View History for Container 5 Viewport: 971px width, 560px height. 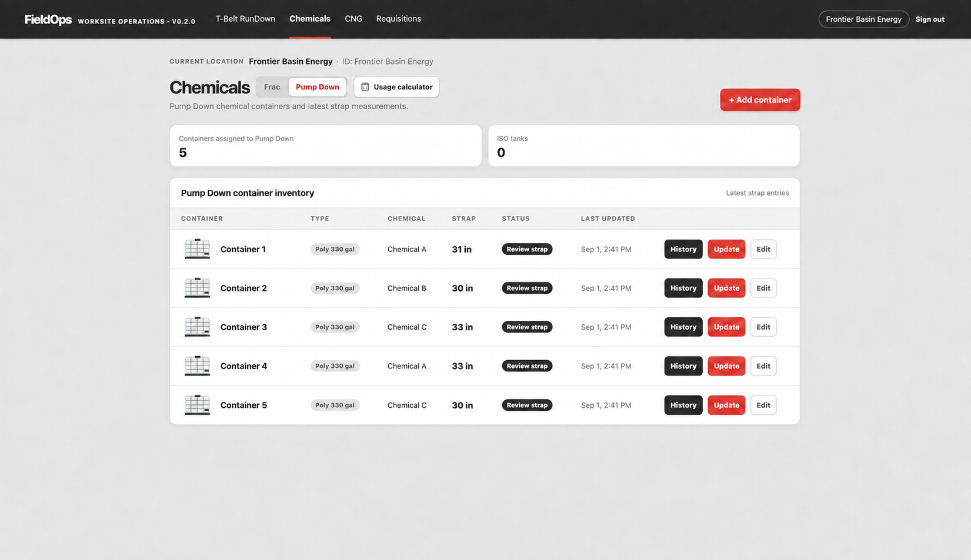683,405
